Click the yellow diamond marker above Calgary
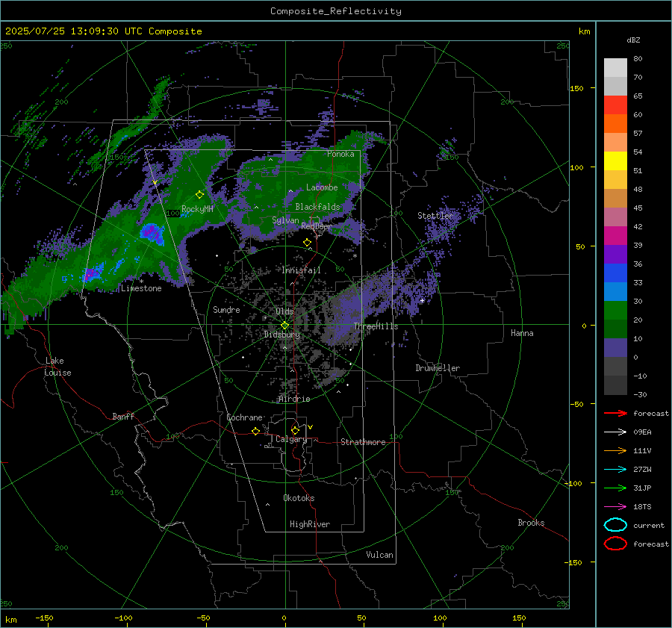672x628 pixels. tap(295, 430)
